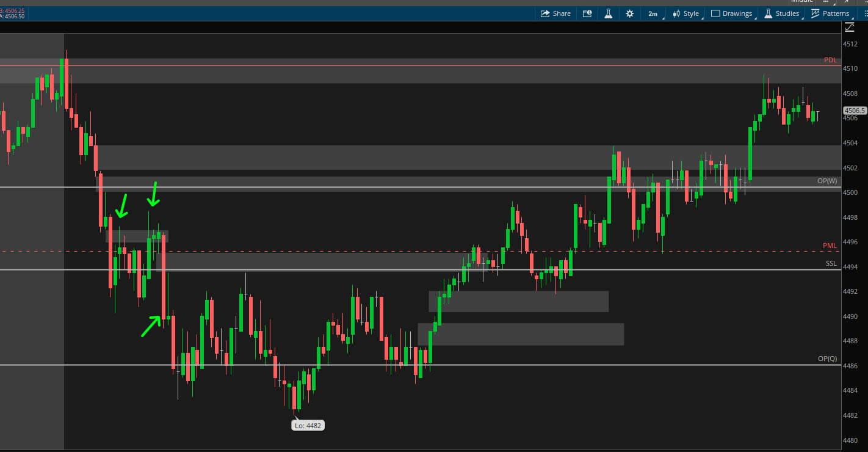The height and width of the screenshot is (452, 868).
Task: Click the 4500 price axis label
Action: coord(850,192)
